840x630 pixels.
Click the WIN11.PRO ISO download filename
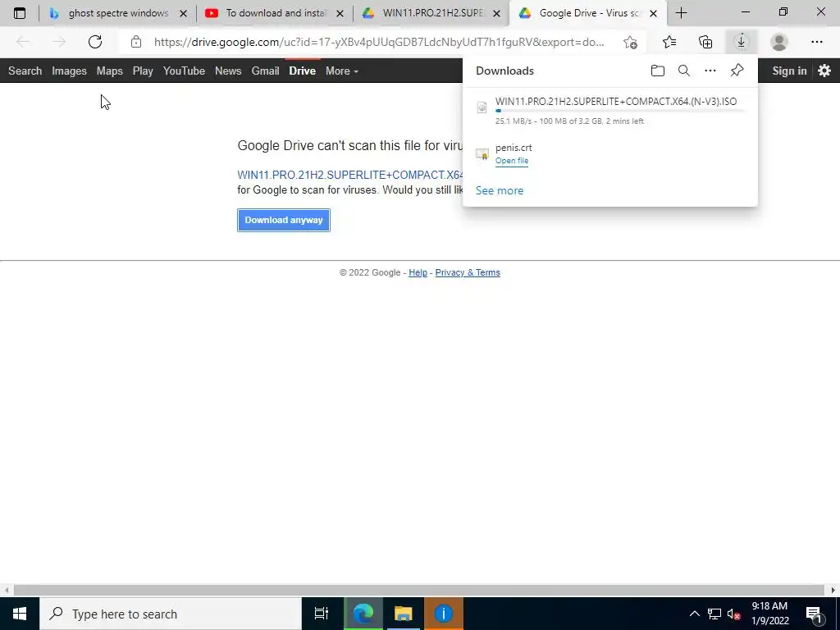click(616, 101)
